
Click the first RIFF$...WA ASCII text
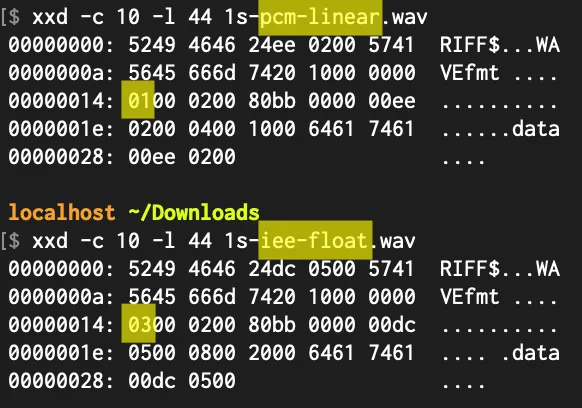[500, 45]
